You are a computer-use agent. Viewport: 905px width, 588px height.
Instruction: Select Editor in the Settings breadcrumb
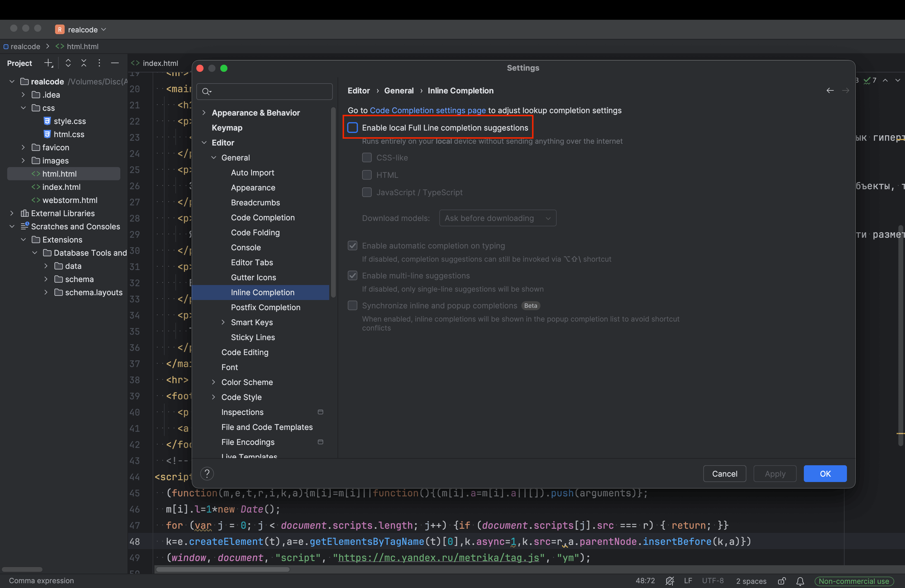click(359, 90)
